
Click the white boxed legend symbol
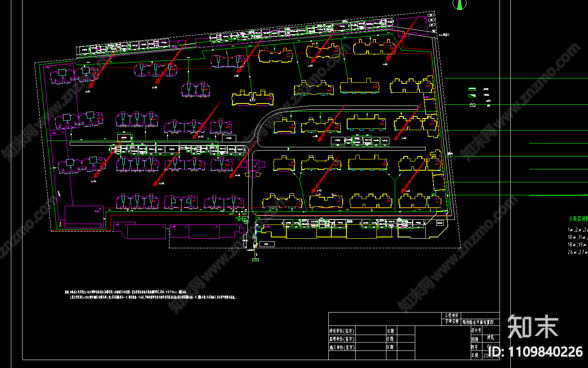pyautogui.click(x=472, y=105)
